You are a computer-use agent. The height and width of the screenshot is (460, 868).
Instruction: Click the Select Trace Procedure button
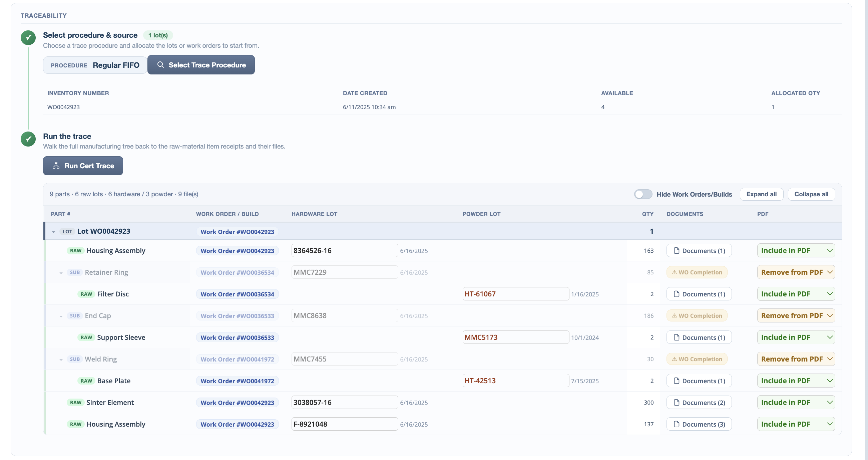[201, 65]
